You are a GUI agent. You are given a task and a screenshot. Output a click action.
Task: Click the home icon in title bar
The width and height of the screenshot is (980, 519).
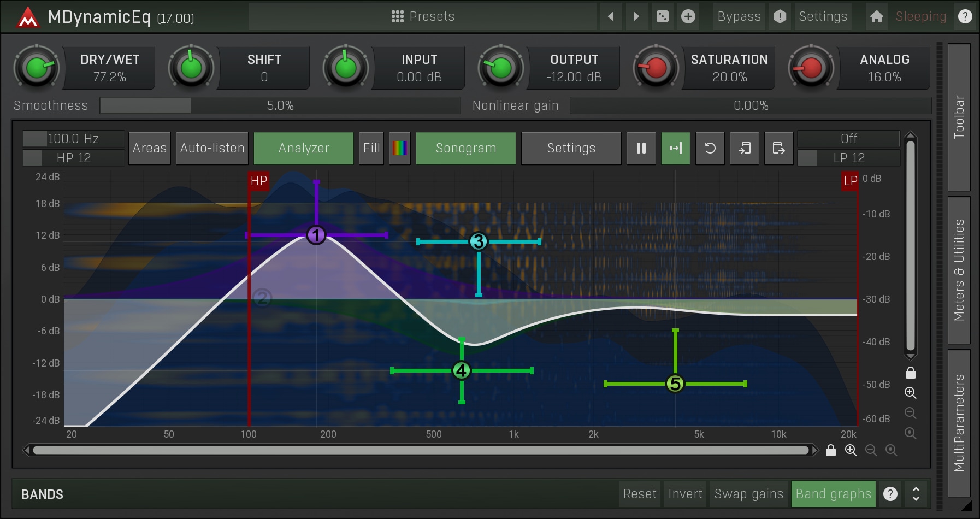[x=876, y=16]
